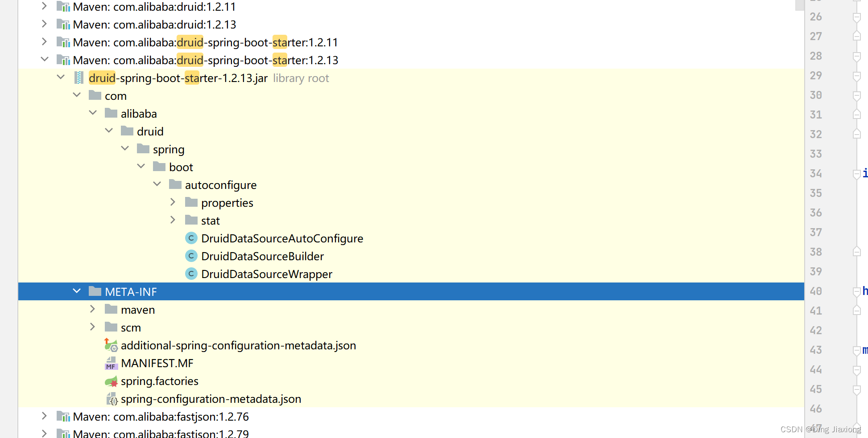The width and height of the screenshot is (868, 438).
Task: Expand Maven com.alibaba:druid:1.2.11 library
Action: click(x=44, y=6)
